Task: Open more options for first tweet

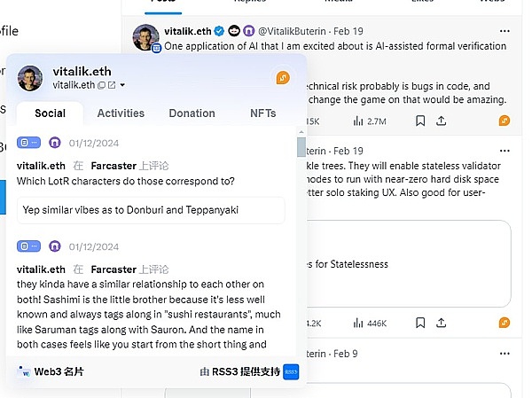Action: click(505, 30)
